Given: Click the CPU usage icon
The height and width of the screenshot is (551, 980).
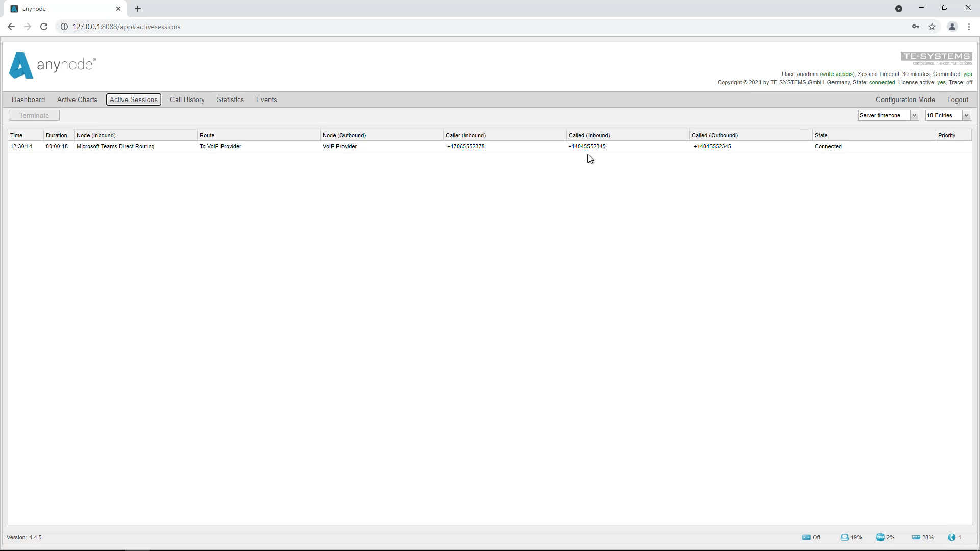Looking at the screenshot, I should [880, 537].
